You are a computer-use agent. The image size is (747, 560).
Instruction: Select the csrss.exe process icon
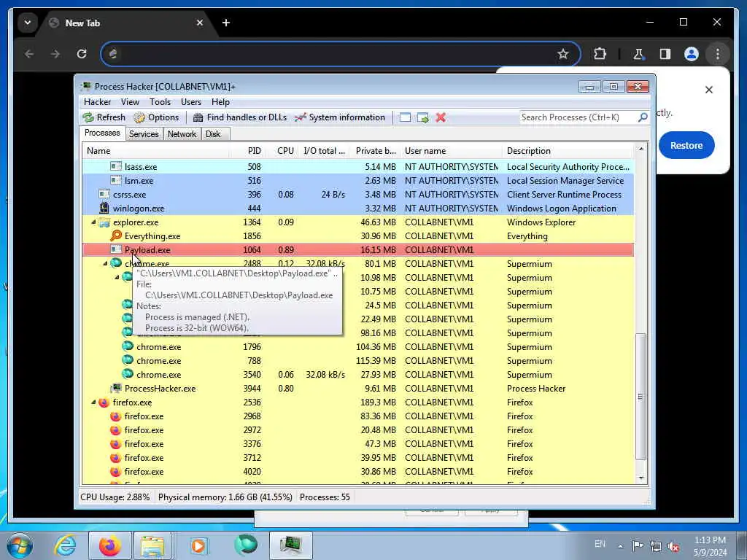click(104, 194)
